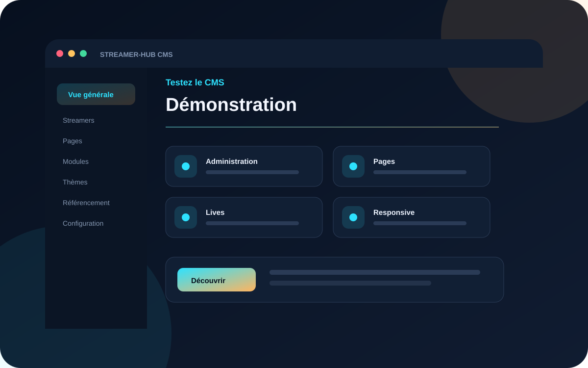Click the Découvrir button

(x=217, y=280)
